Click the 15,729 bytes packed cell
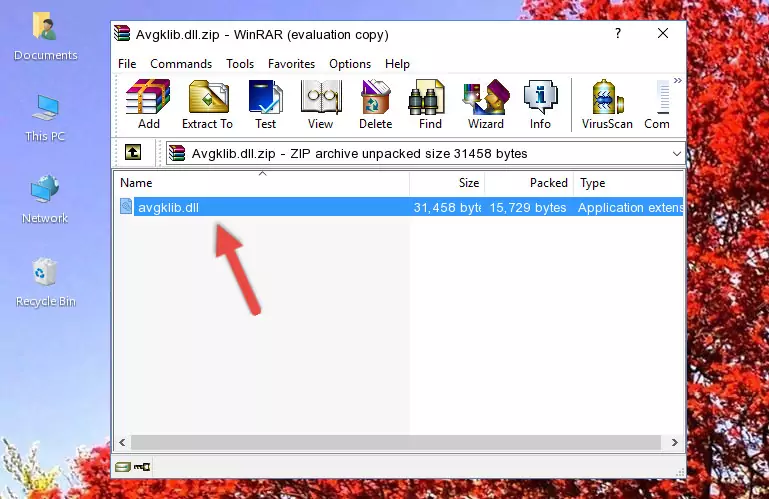Image resolution: width=769 pixels, height=499 pixels. tap(528, 208)
